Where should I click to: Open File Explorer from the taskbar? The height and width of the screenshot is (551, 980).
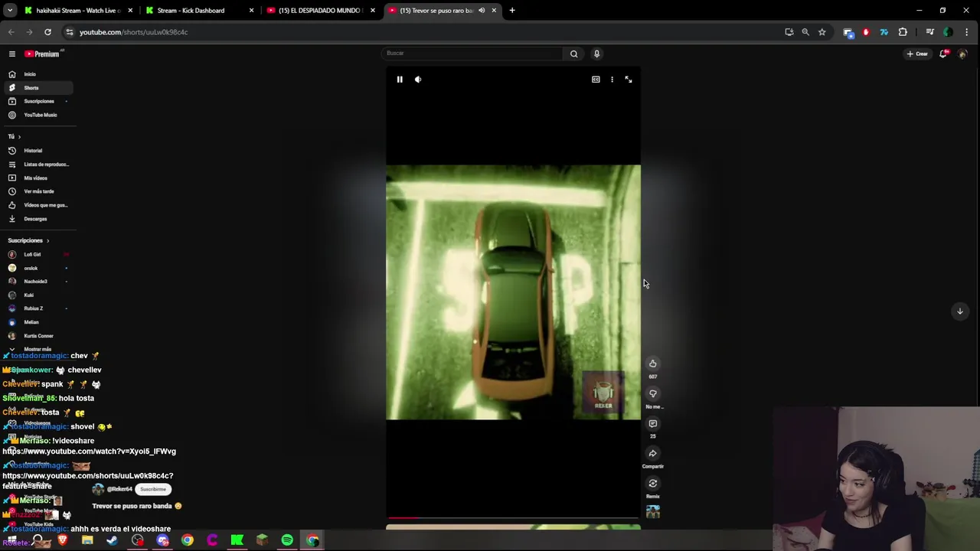coord(87,540)
